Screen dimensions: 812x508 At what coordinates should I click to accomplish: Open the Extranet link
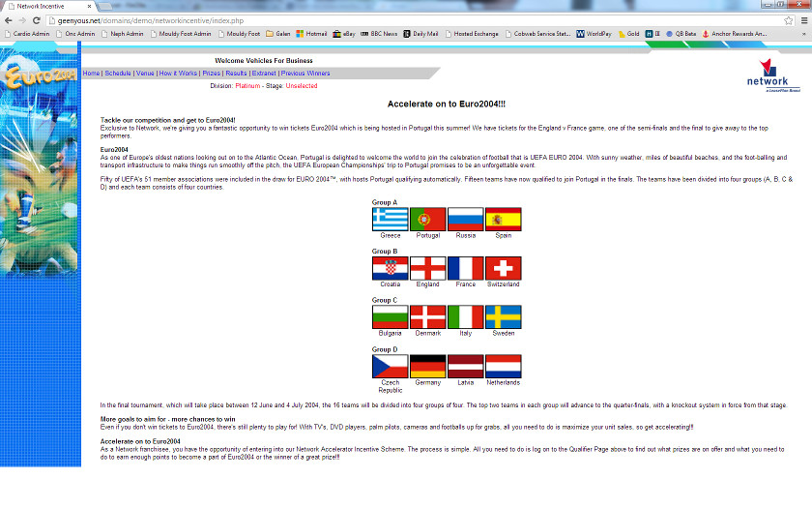(264, 74)
